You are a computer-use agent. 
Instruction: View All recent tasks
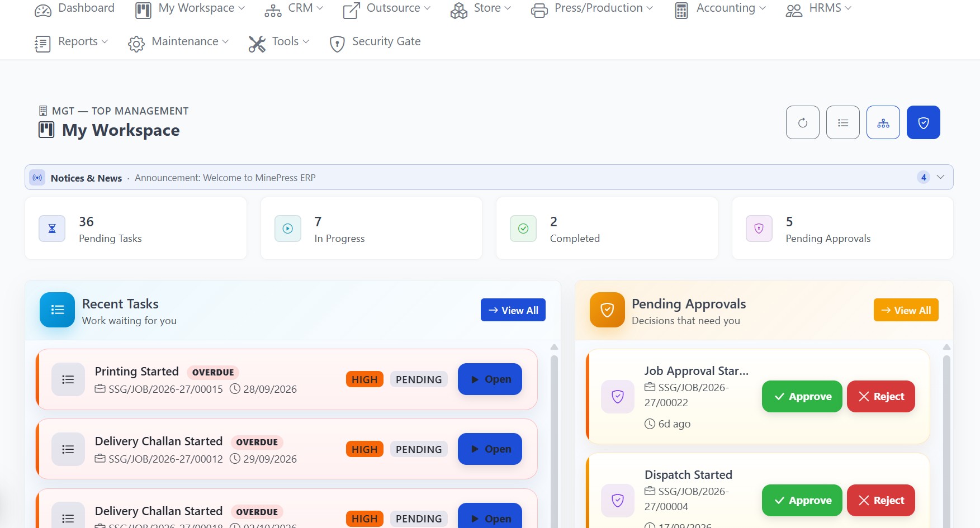coord(513,310)
